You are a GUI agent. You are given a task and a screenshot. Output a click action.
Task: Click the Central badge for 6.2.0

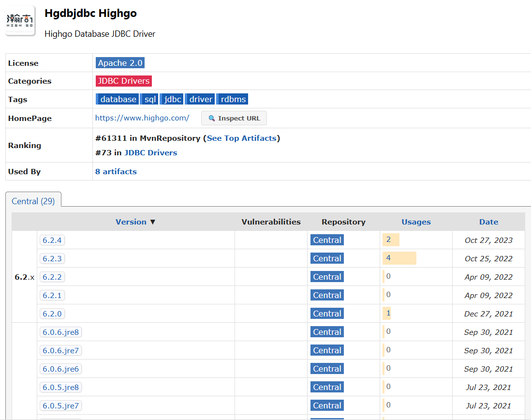pyautogui.click(x=327, y=314)
